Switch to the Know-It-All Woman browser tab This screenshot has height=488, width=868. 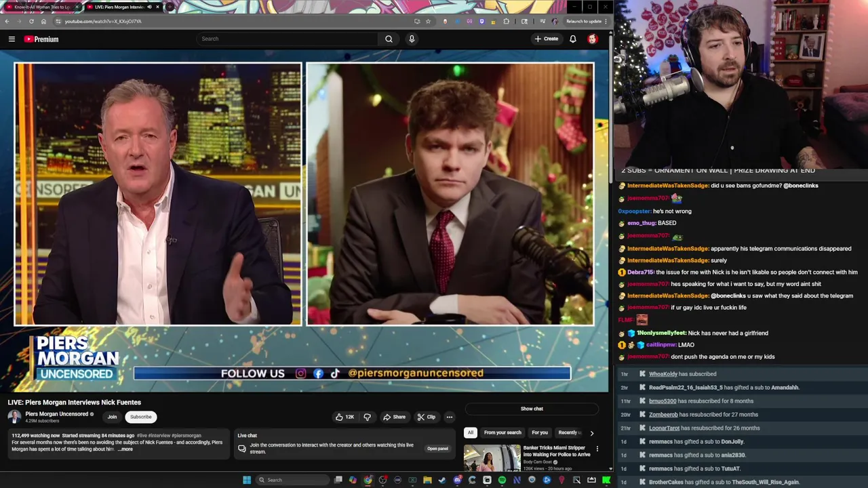41,7
